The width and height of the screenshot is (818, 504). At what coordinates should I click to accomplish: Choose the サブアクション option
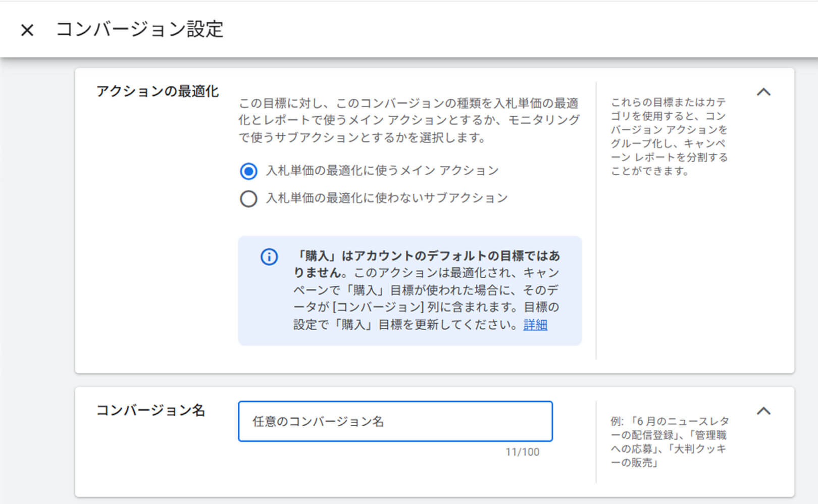248,198
